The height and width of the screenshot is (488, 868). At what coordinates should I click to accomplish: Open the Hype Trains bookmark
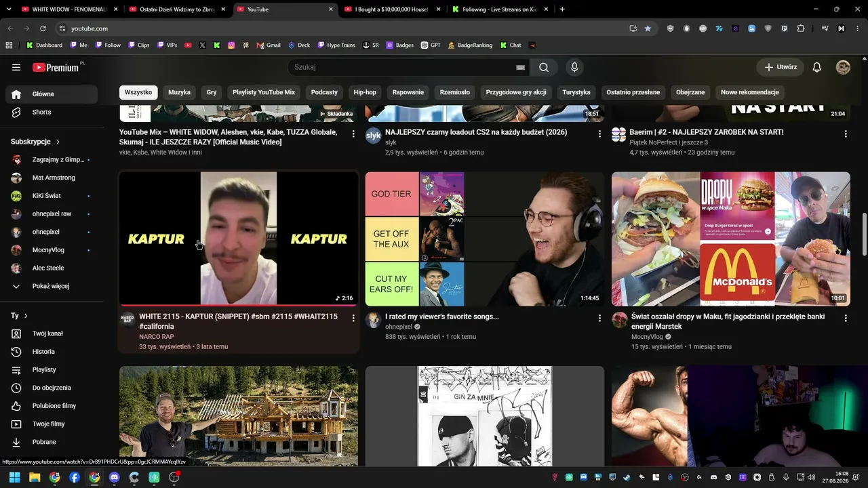click(336, 45)
